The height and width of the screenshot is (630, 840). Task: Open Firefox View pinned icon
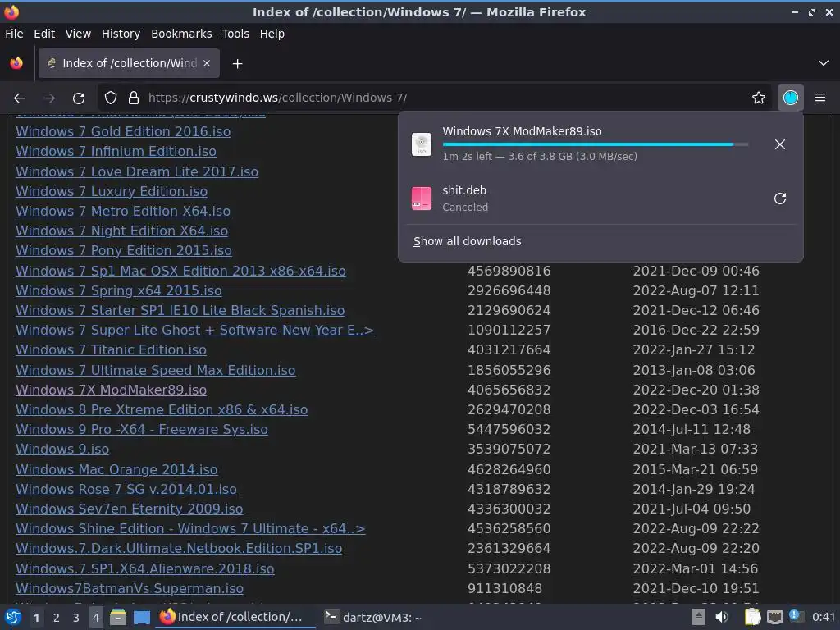[16, 63]
